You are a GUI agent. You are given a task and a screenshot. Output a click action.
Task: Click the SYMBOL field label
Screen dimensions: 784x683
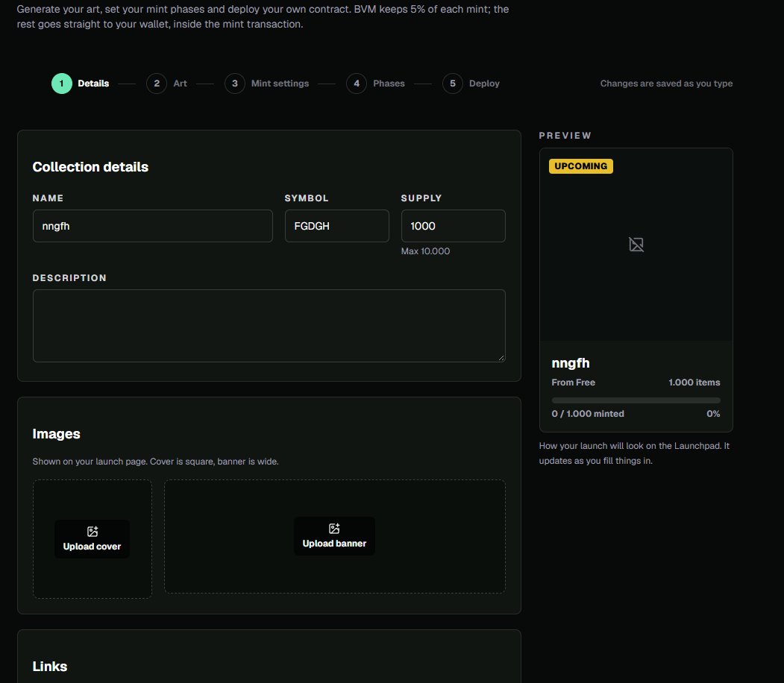click(307, 198)
